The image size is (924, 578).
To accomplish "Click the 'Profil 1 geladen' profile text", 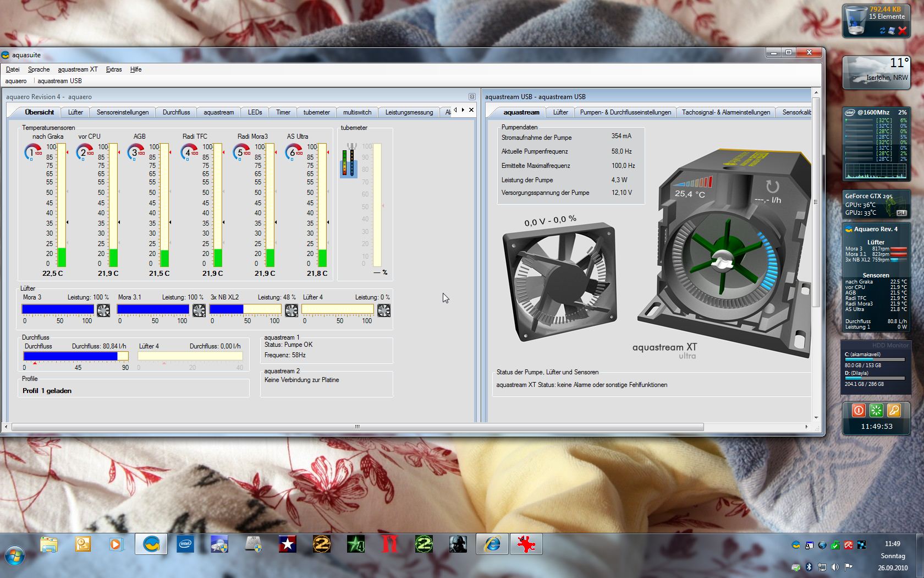I will click(x=47, y=391).
